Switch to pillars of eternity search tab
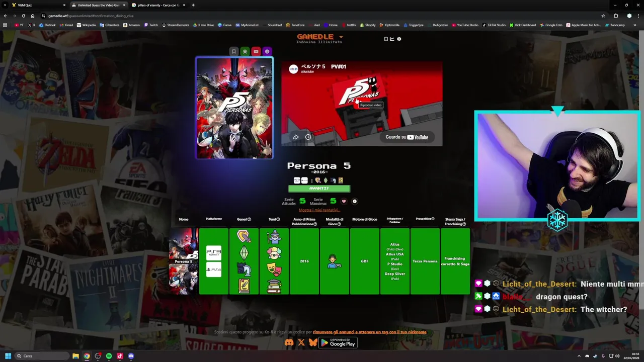The width and height of the screenshot is (644, 362). click(158, 5)
